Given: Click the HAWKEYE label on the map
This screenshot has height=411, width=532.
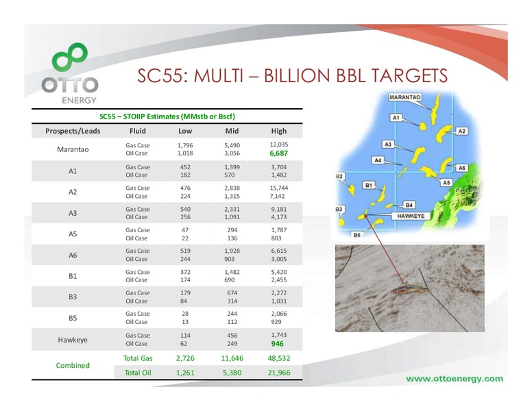Looking at the screenshot, I should tap(411, 216).
